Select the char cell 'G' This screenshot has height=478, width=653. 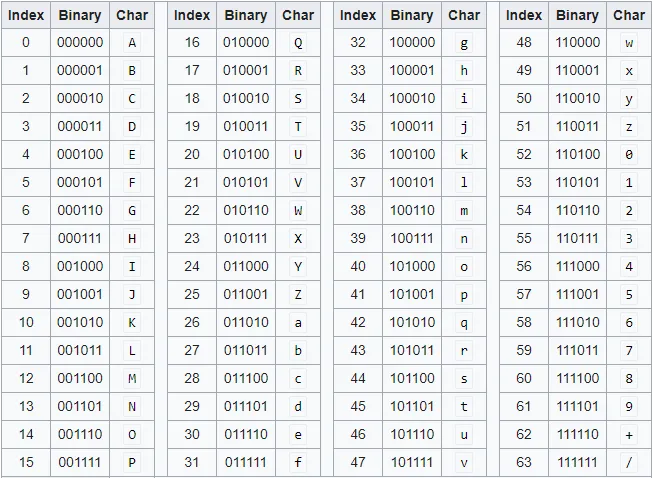(x=132, y=210)
